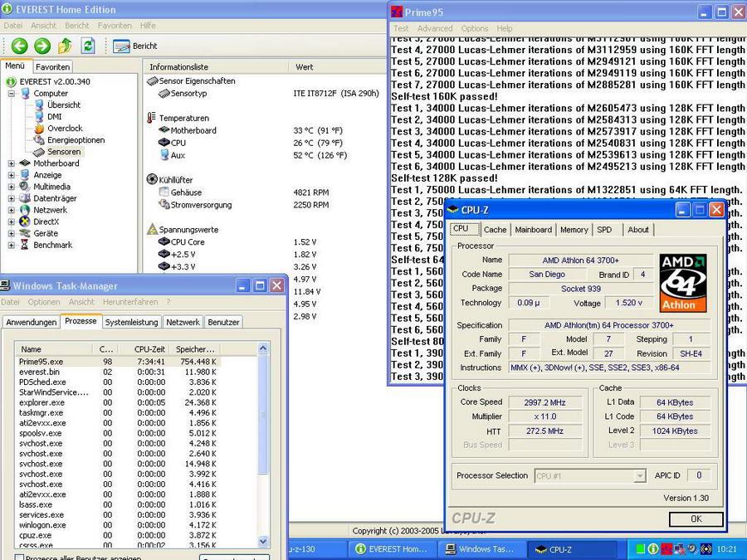Expand the Motherboard tree node
Screen dimensions: 747x560
pyautogui.click(x=12, y=163)
